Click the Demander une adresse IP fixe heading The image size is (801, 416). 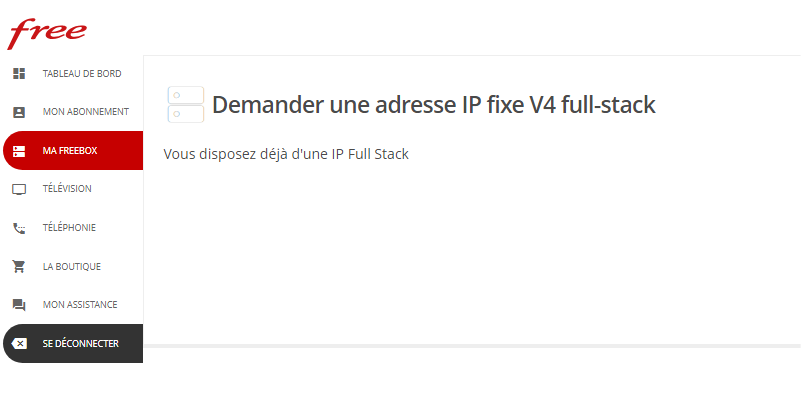pos(434,105)
